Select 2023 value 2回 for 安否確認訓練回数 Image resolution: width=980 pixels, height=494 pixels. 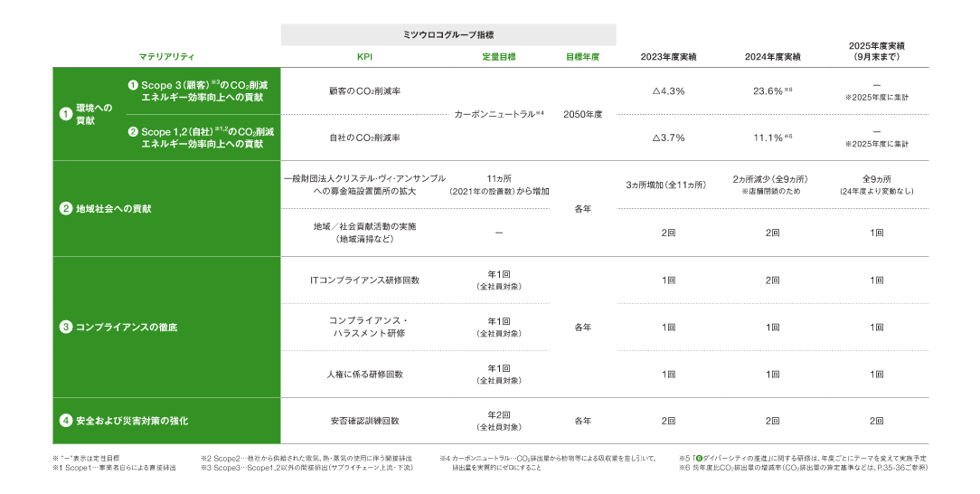[668, 421]
